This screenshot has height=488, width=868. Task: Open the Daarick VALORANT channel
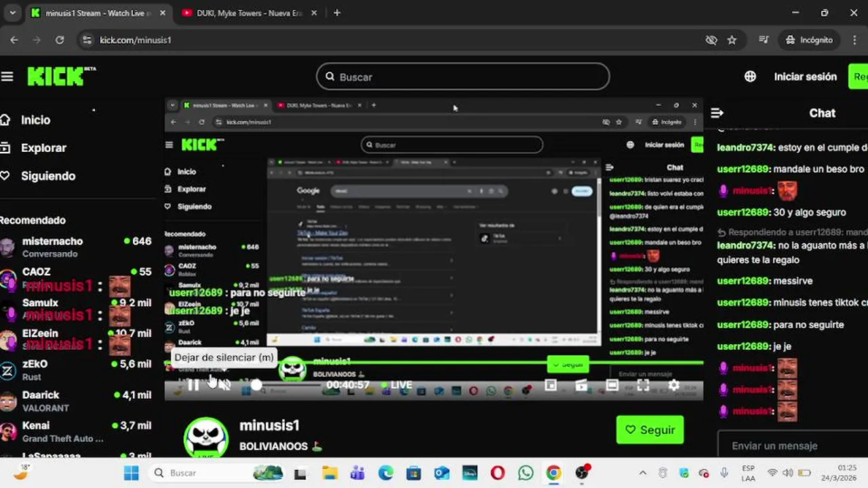(76, 401)
